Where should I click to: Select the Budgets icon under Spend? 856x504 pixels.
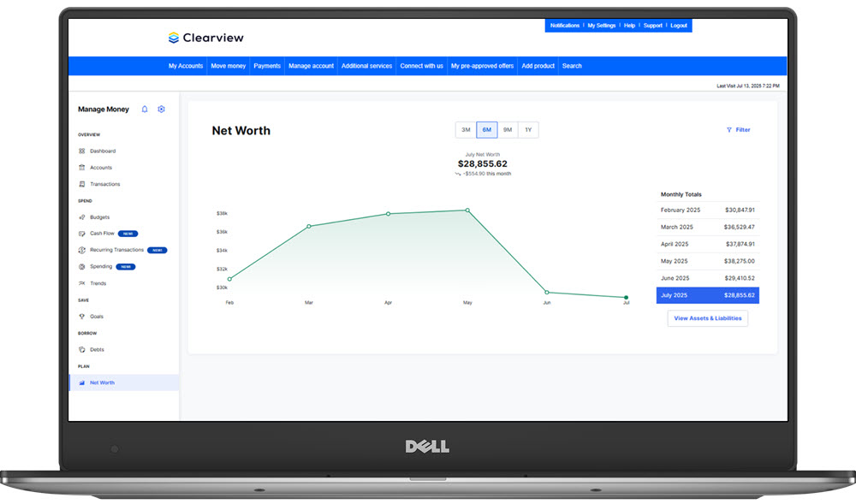[82, 217]
